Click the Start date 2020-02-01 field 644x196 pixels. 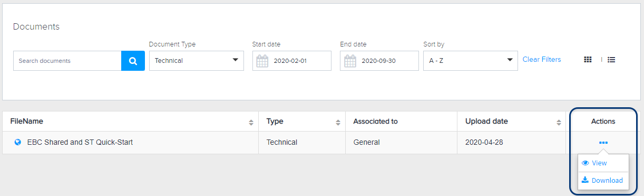pyautogui.click(x=292, y=61)
